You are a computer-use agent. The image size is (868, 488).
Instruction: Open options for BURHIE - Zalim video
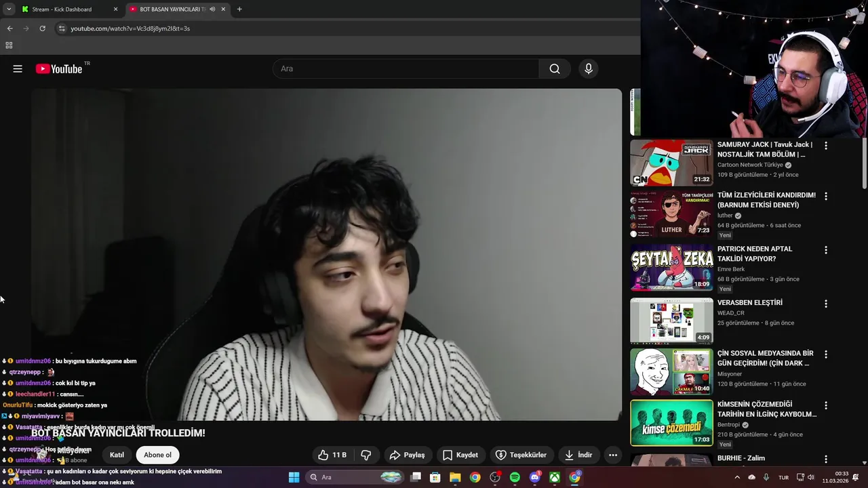(x=825, y=459)
